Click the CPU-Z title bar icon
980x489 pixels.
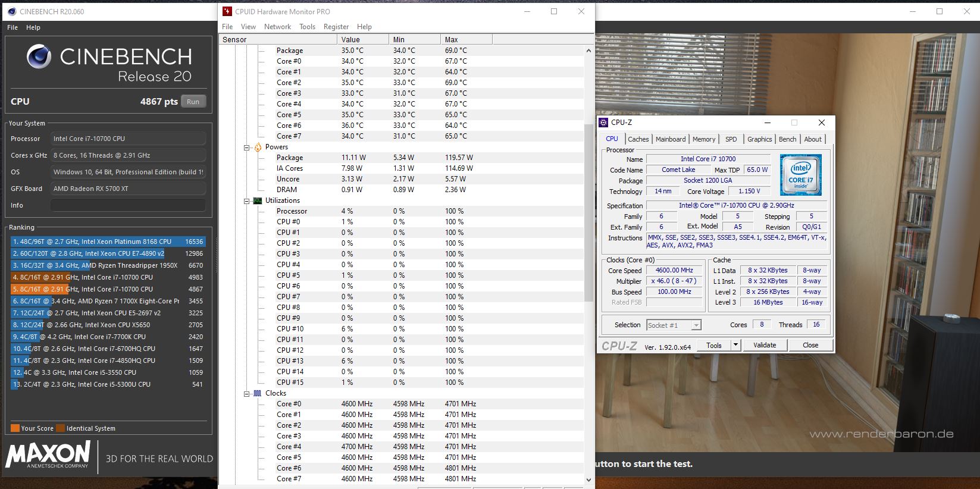click(603, 123)
